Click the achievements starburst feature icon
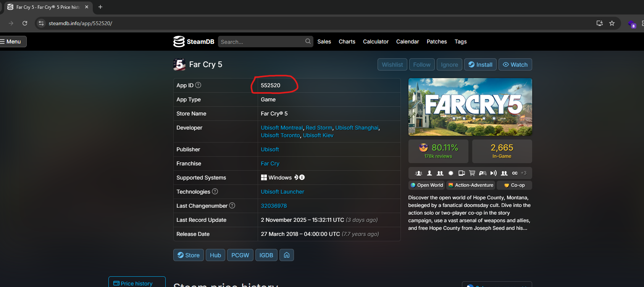Screen dimensions: 644x287 [x=451, y=173]
